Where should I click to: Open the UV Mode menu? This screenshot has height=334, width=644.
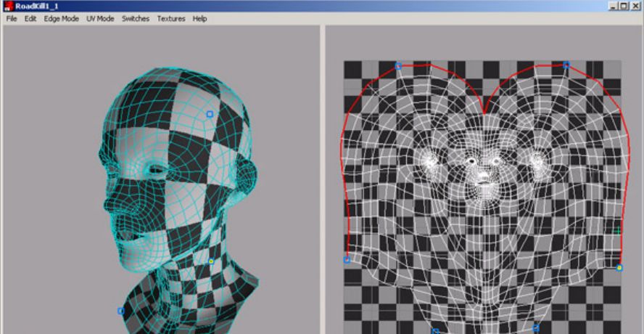coord(100,18)
